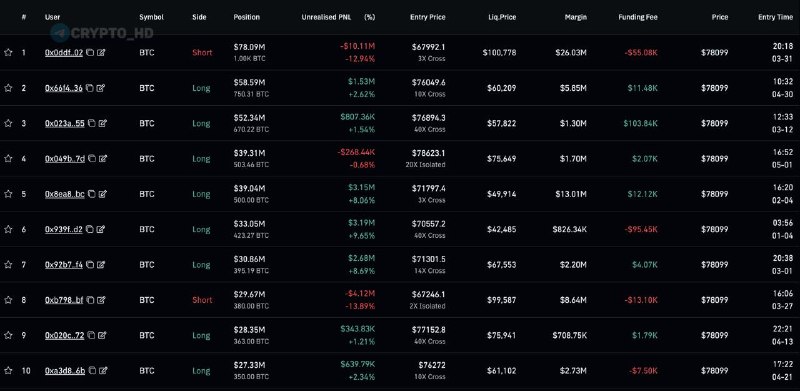The height and width of the screenshot is (391, 800).
Task: Select margin value $13.01M
Action: pos(571,194)
